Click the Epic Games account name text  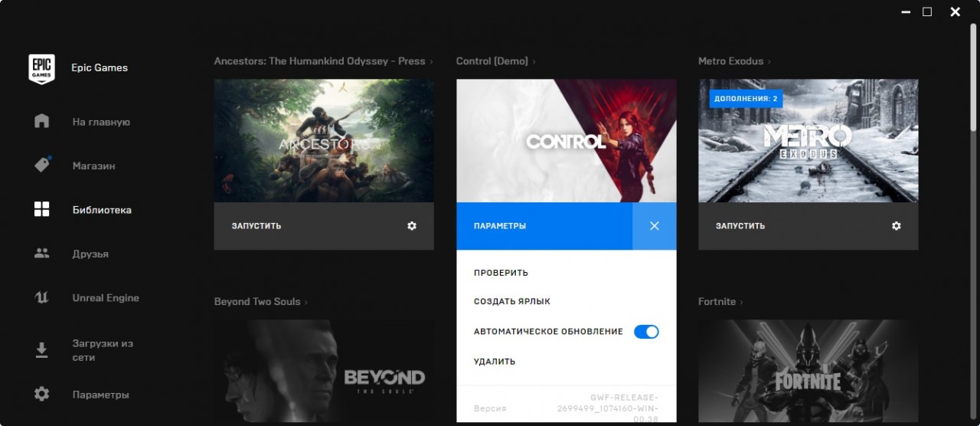(100, 67)
